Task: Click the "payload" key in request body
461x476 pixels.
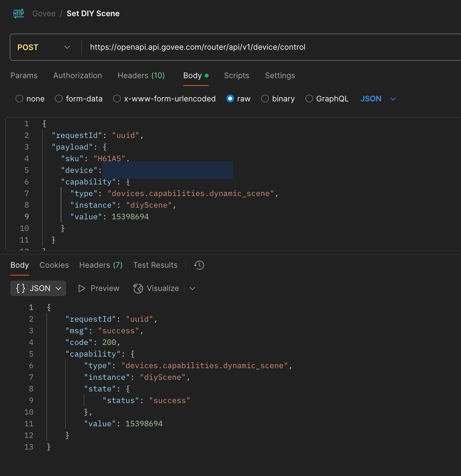Action: tap(72, 147)
